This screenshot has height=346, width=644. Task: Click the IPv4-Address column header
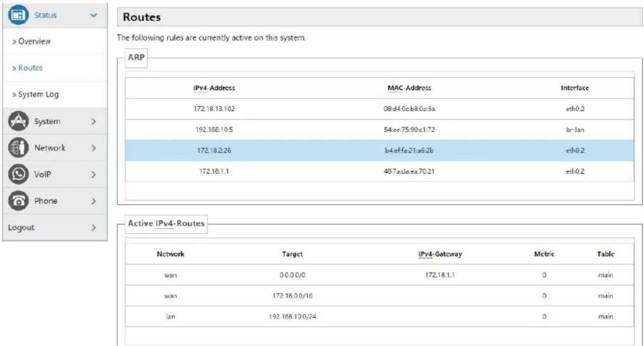pos(214,88)
